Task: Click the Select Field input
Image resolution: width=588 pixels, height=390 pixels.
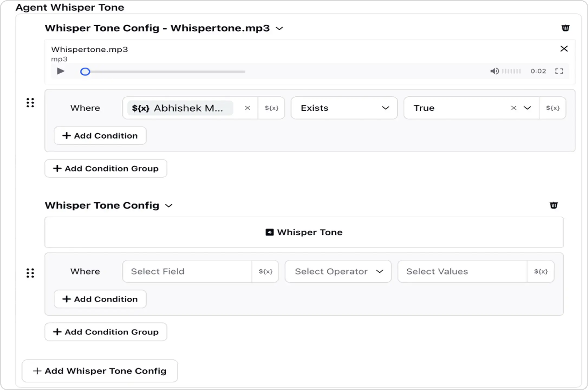Action: point(187,271)
